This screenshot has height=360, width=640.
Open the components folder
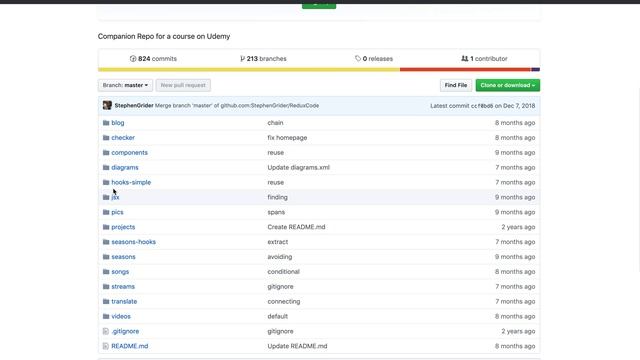[x=129, y=153]
